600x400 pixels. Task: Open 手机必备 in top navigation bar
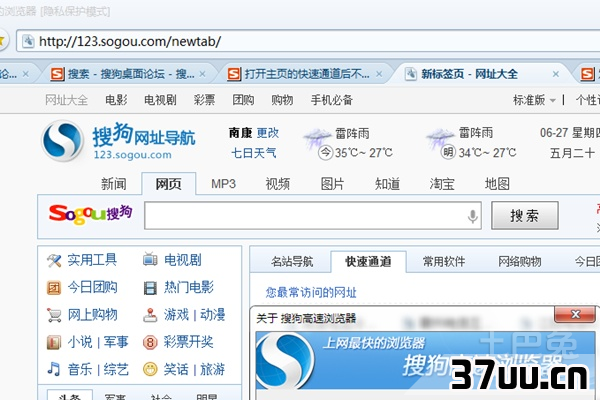pyautogui.click(x=332, y=100)
